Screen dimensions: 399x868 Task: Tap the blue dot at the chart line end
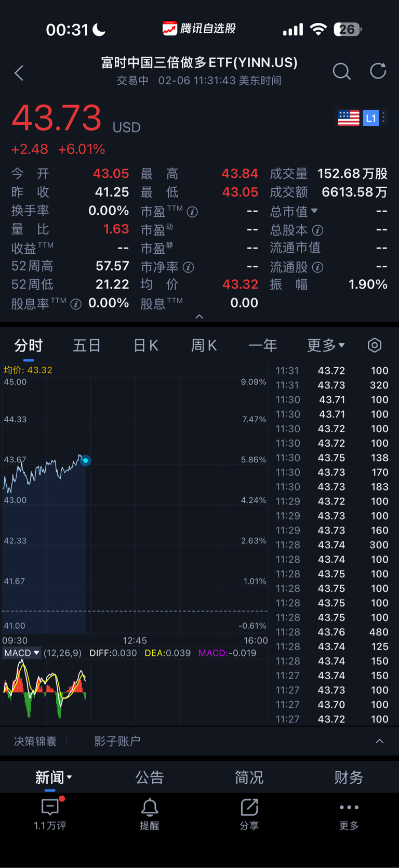point(86,460)
